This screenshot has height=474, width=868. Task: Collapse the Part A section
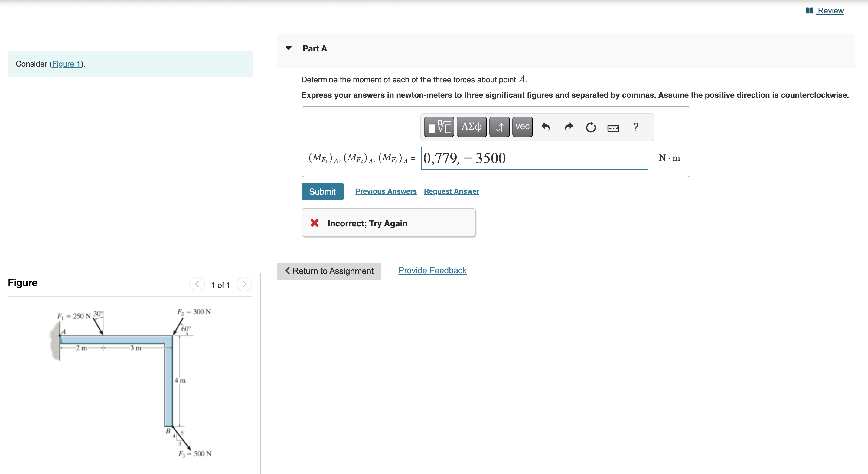[x=289, y=48]
